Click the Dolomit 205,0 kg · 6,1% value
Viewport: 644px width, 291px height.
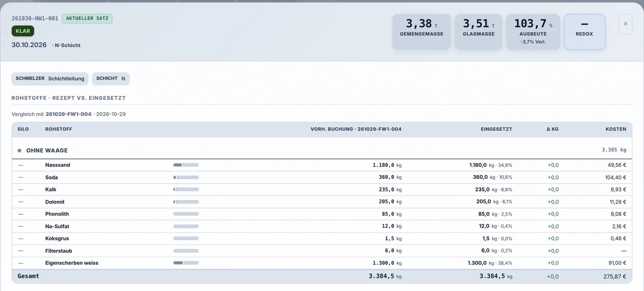[494, 202]
